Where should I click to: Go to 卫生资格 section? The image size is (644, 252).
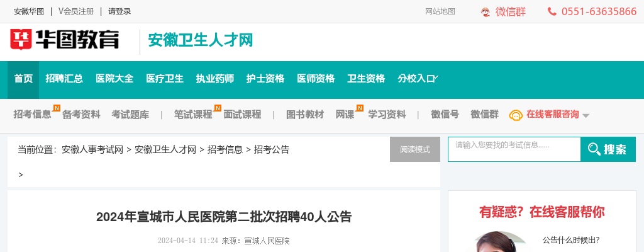(366, 79)
